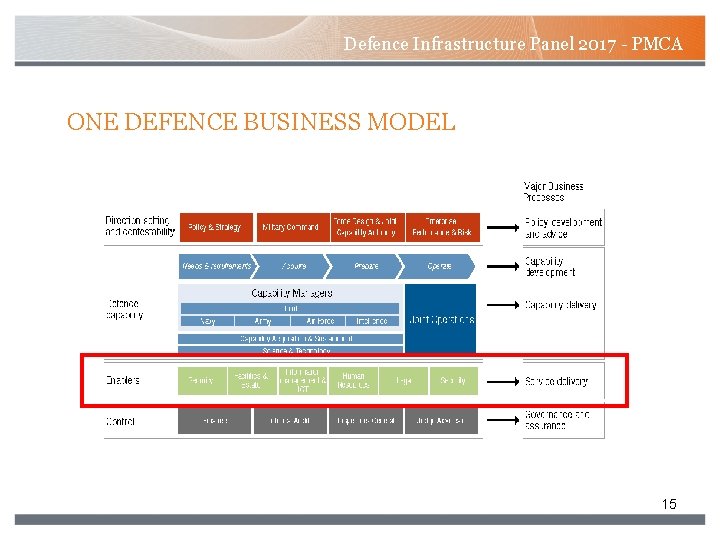Click the Defence capability row label
The width and height of the screenshot is (720, 540).
click(x=124, y=309)
